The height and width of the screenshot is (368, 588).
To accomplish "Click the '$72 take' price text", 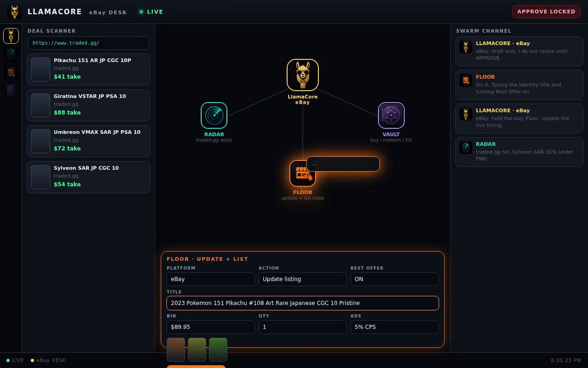I will [67, 148].
